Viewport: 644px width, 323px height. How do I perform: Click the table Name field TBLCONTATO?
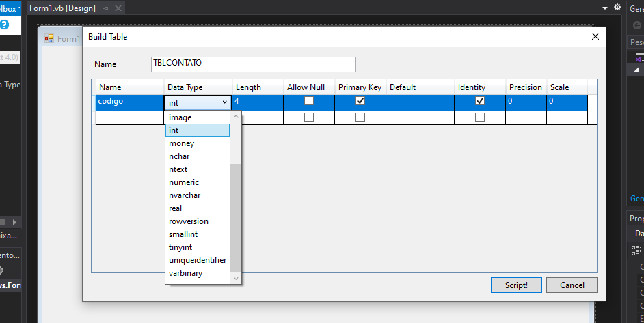click(x=254, y=64)
